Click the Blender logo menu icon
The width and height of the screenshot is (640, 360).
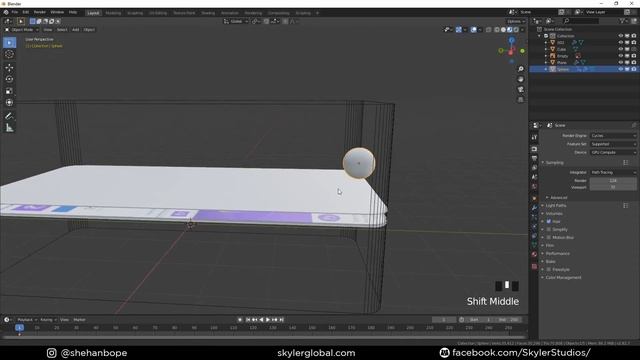(6, 12)
